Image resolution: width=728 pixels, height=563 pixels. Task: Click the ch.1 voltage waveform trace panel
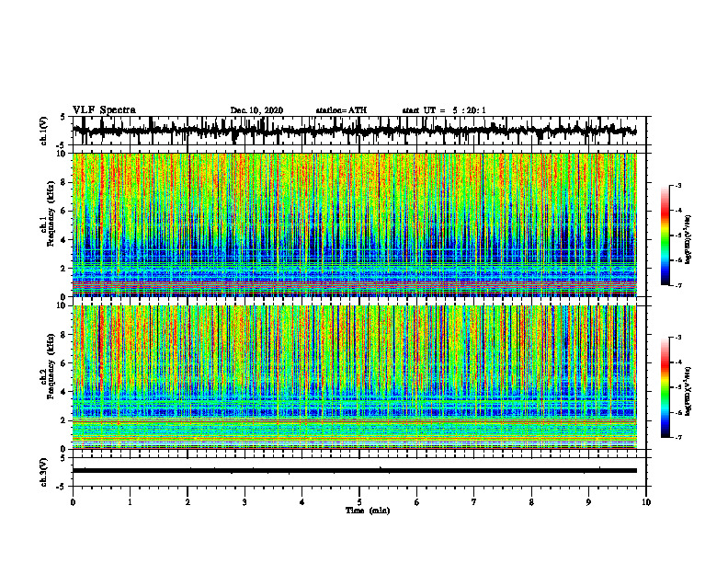coord(358,131)
